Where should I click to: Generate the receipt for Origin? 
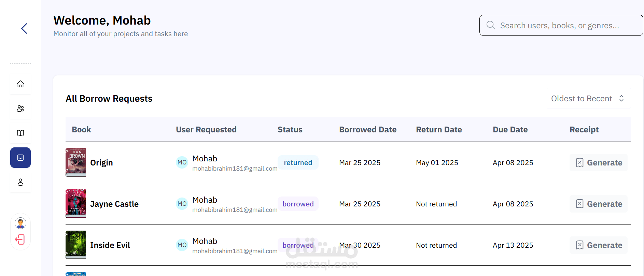599,163
